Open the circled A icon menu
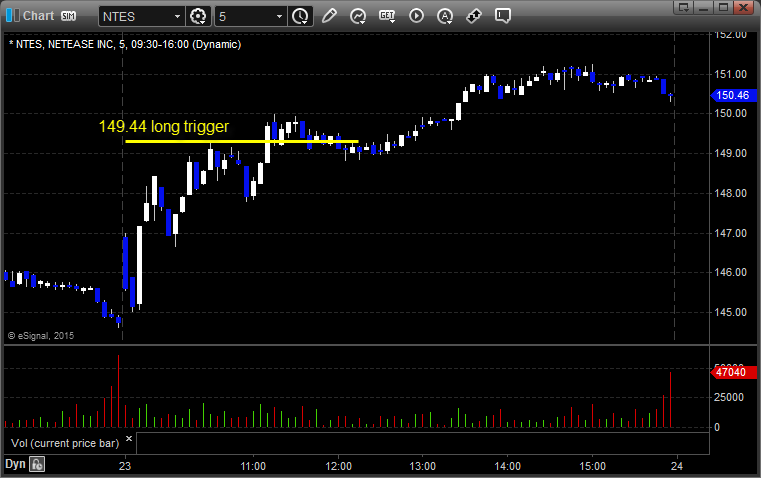 coord(445,16)
